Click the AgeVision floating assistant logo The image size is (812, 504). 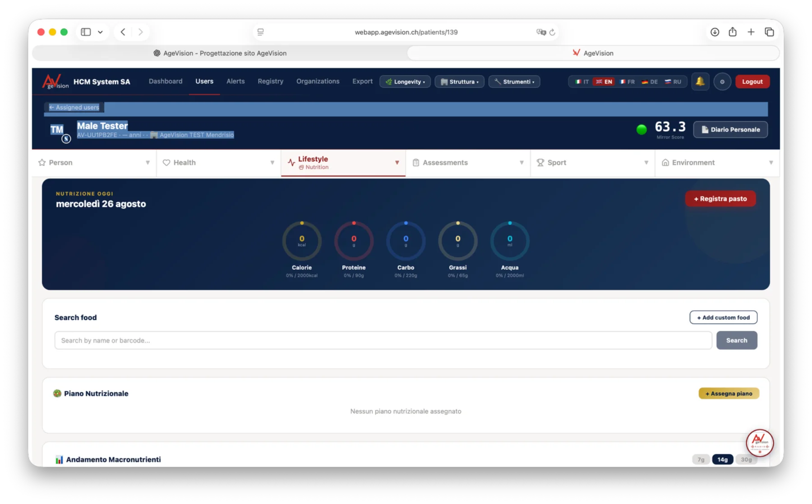click(x=760, y=443)
